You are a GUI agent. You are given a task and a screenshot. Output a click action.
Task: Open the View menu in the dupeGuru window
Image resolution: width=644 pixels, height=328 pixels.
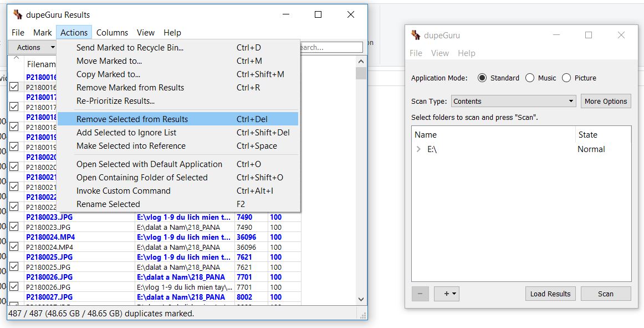click(440, 53)
